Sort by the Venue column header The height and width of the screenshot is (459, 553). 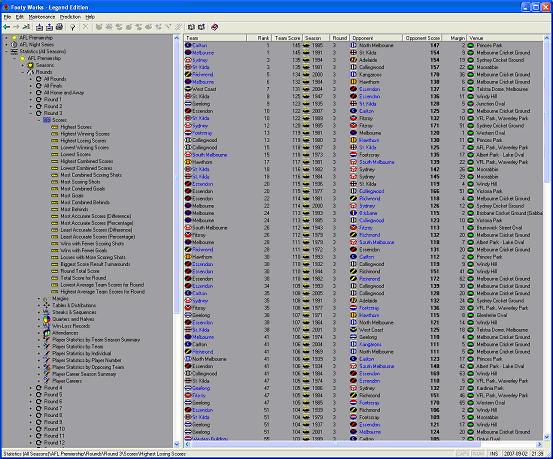tap(505, 38)
